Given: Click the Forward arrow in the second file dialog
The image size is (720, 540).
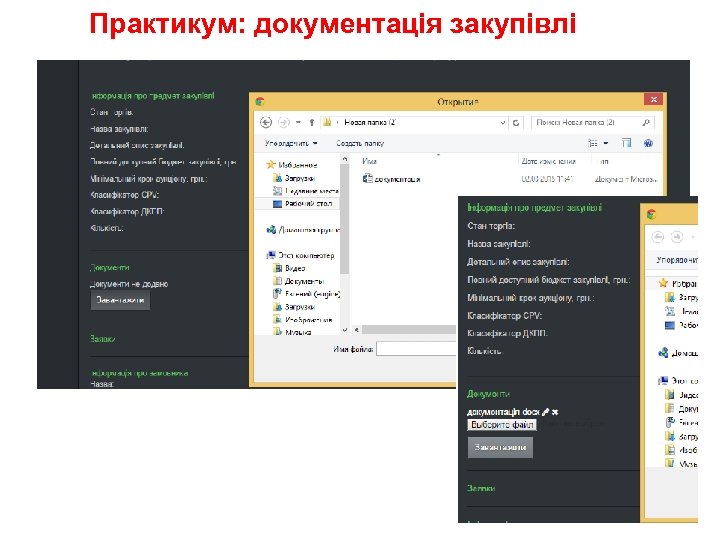Looking at the screenshot, I should click(x=677, y=237).
